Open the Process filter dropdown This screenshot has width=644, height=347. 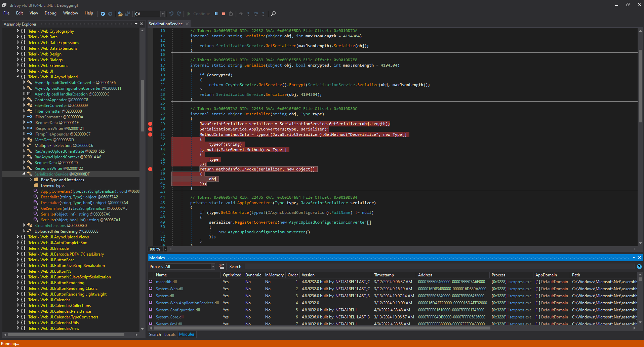pyautogui.click(x=213, y=267)
